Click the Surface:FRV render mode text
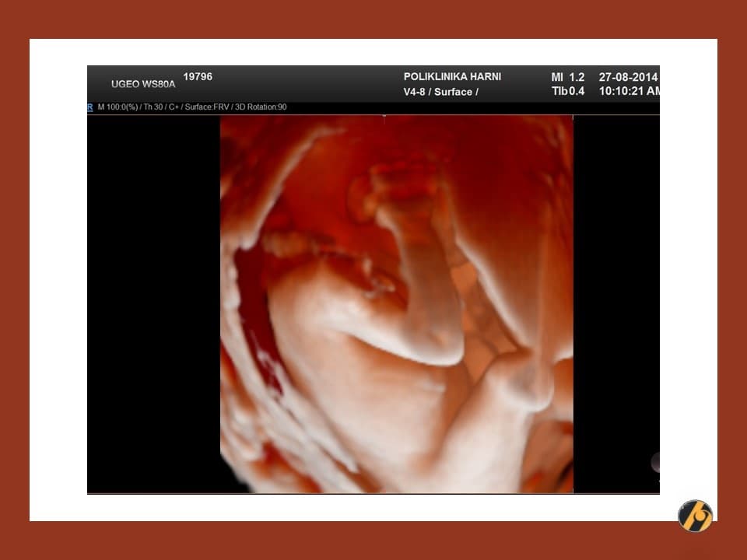747x560 pixels. tap(209, 107)
